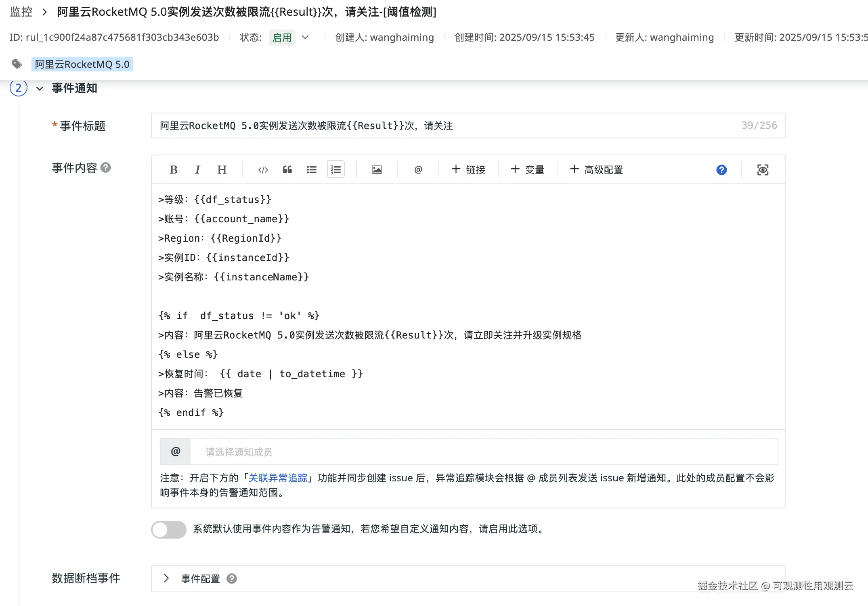
Task: Insert unordered bullet list
Action: 311,170
